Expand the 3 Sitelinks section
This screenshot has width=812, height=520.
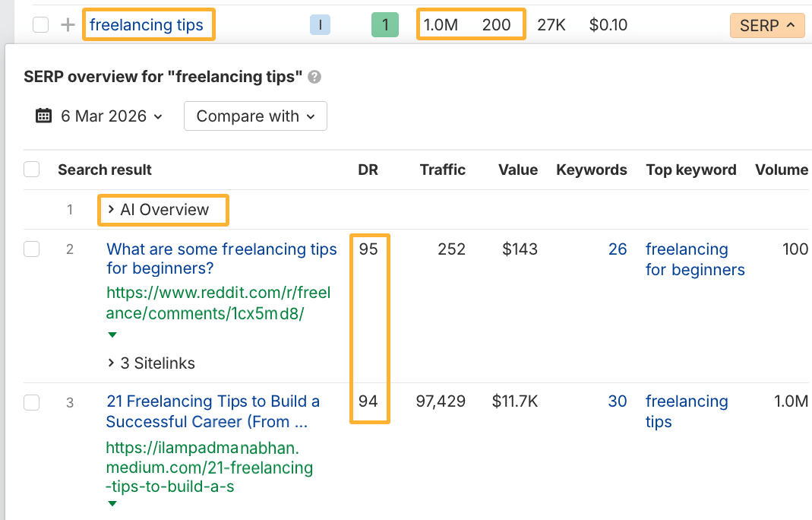(150, 363)
